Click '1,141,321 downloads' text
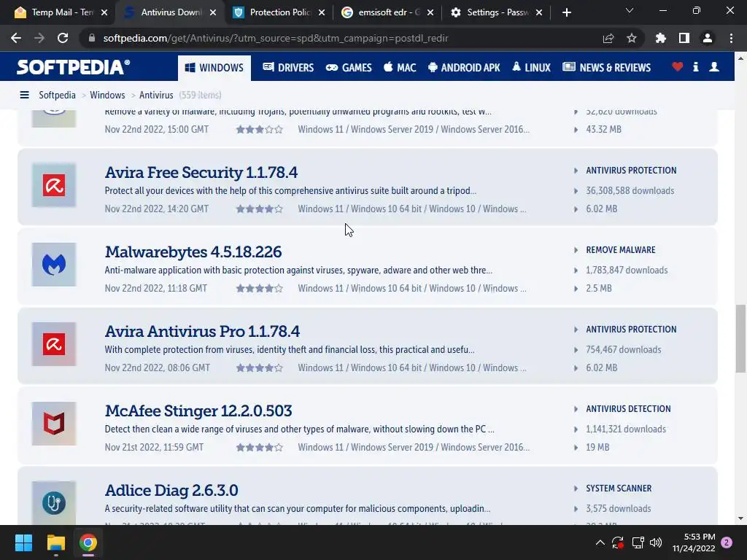747x560 pixels. [626, 429]
